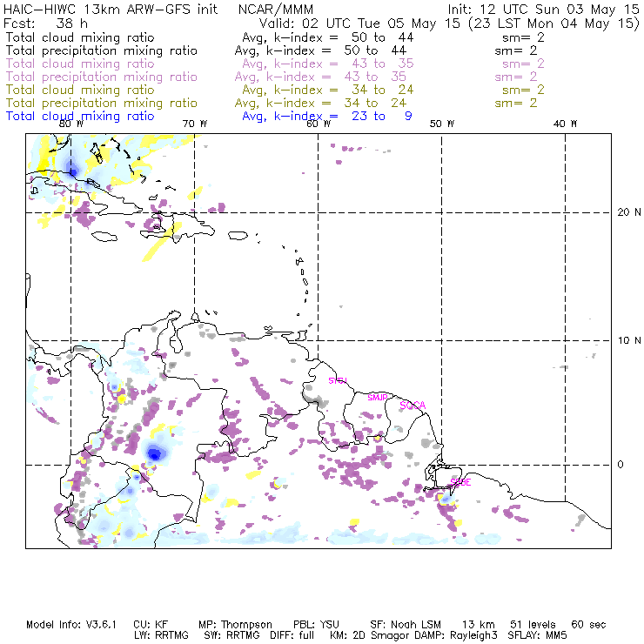
Task: Click the black 'Total precipitation mixing ratio' legend label
Action: (102, 50)
